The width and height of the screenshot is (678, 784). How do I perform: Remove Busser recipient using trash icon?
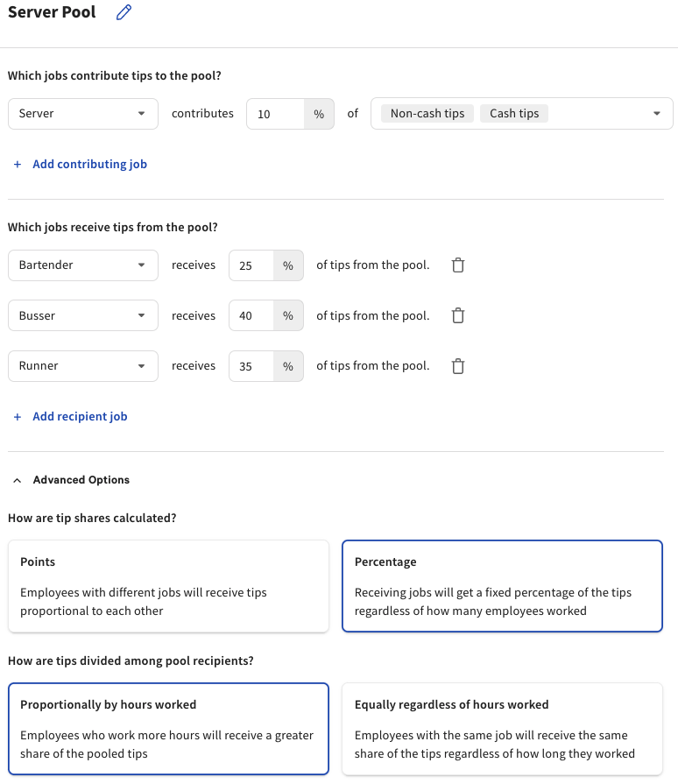(457, 315)
